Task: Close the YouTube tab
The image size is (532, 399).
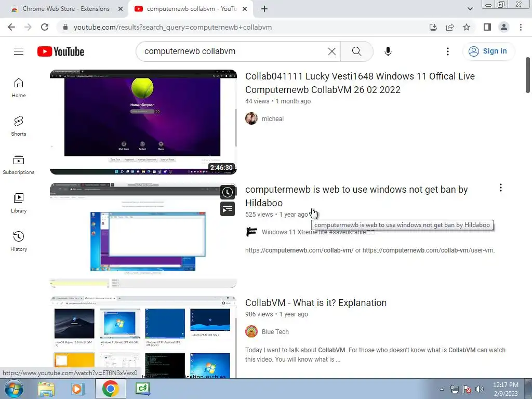Action: pyautogui.click(x=245, y=9)
